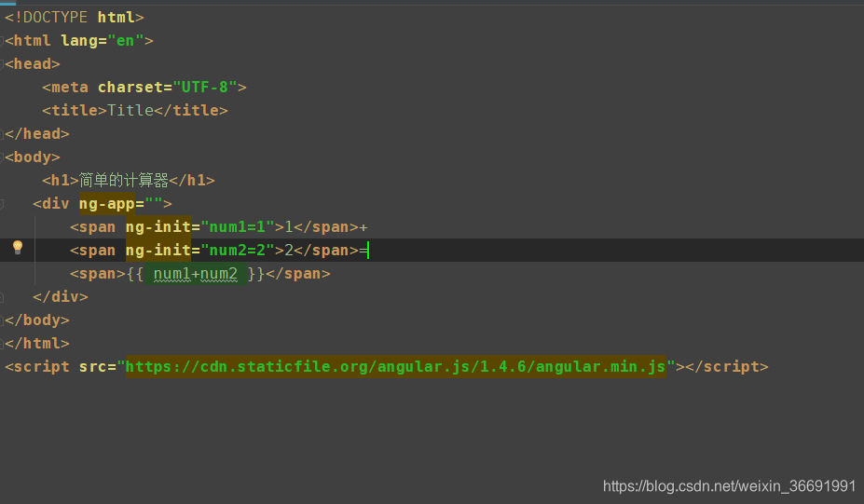Click the meta tag name
864x504 pixels.
pos(69,87)
